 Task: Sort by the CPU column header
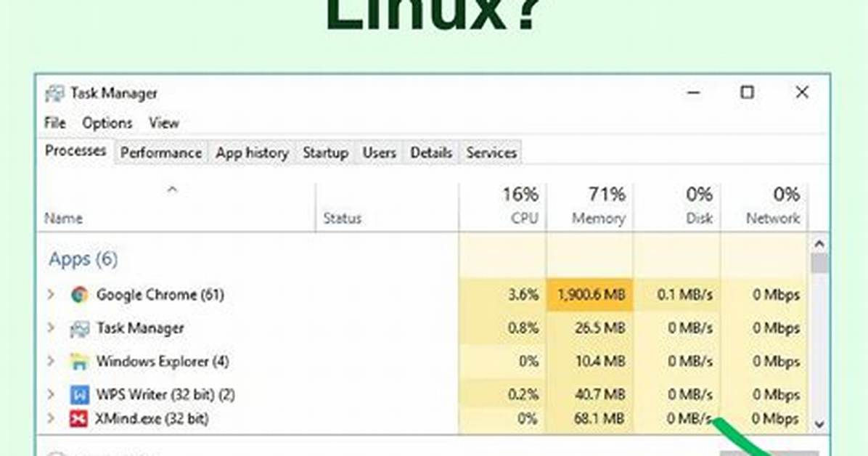tap(503, 206)
